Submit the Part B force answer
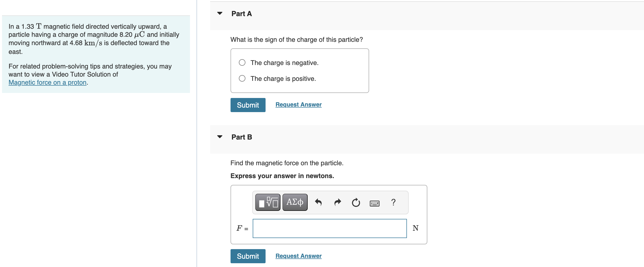Screen dimensions: 644x267 click(248, 256)
